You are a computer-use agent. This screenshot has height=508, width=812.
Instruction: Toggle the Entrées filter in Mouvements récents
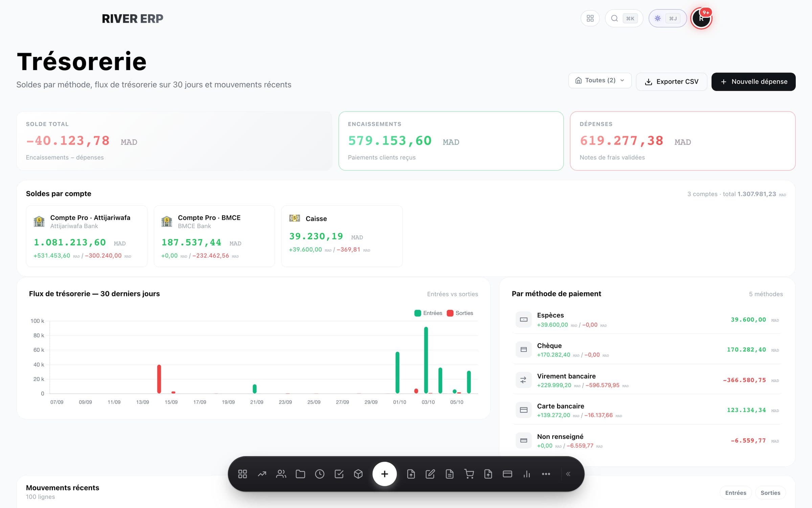pyautogui.click(x=736, y=493)
